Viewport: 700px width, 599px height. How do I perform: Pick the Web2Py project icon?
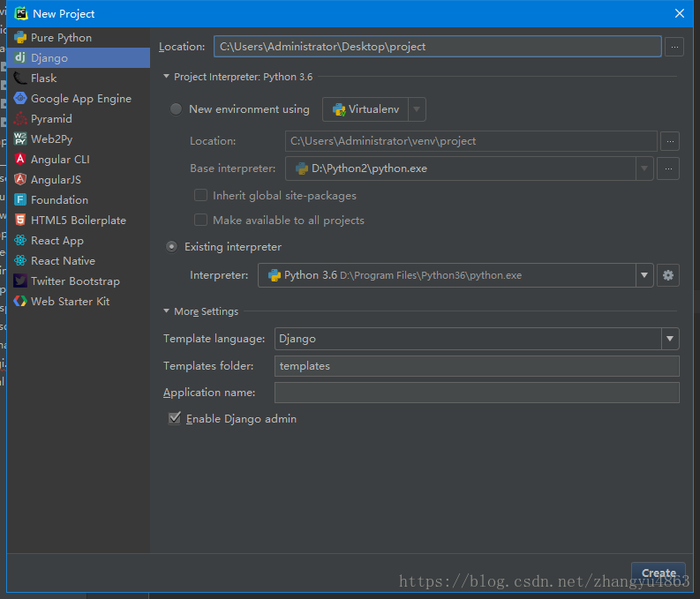20,139
